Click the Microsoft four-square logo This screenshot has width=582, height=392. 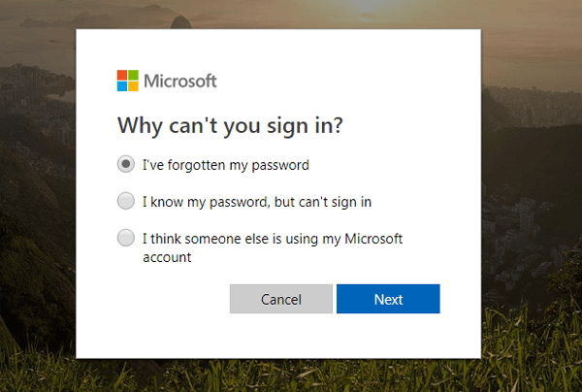tap(127, 80)
